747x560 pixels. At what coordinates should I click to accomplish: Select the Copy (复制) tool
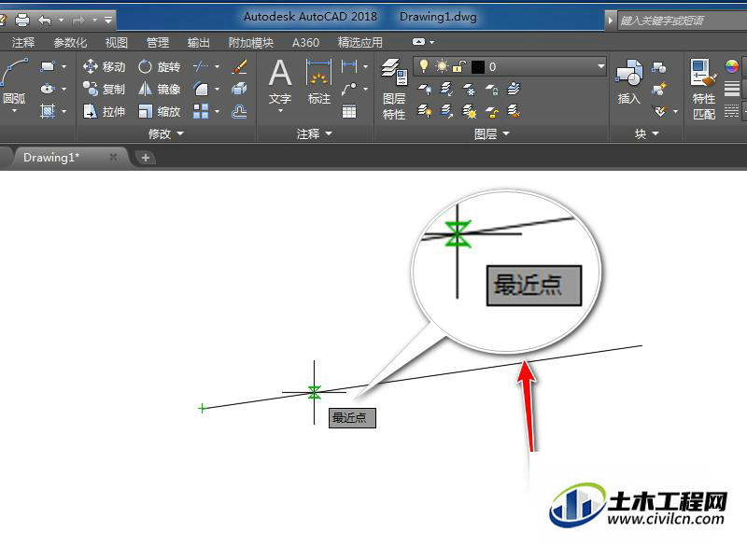click(104, 89)
